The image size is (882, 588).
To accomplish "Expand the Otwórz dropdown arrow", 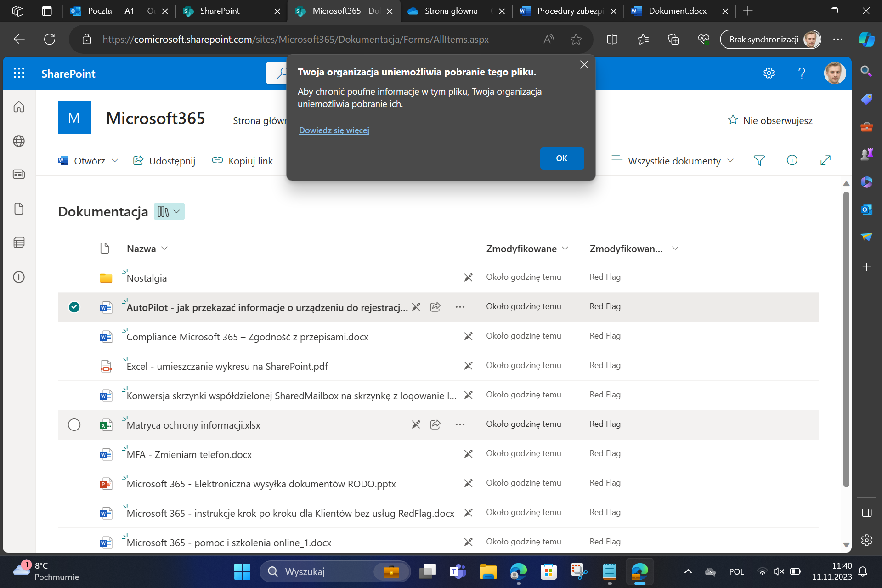I will tap(115, 161).
